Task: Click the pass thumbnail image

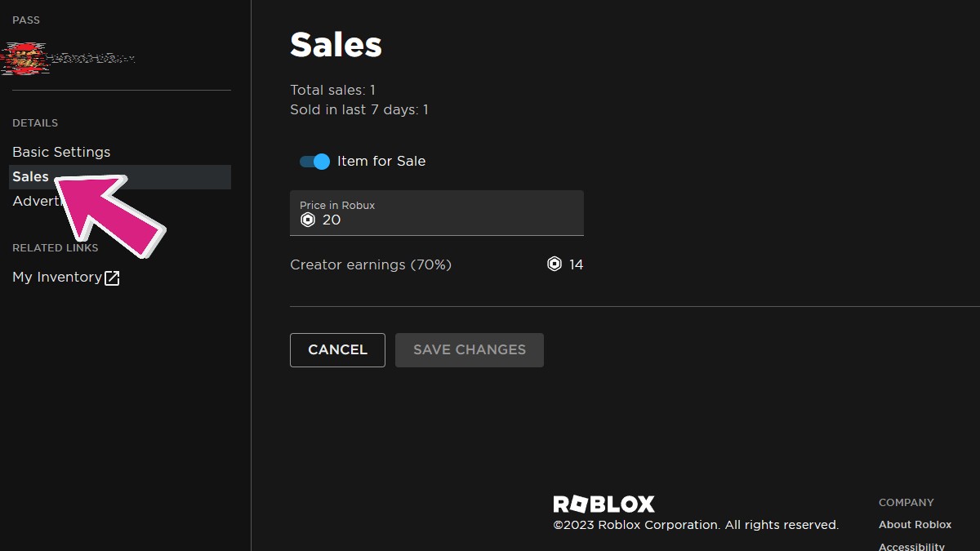Action: point(23,57)
